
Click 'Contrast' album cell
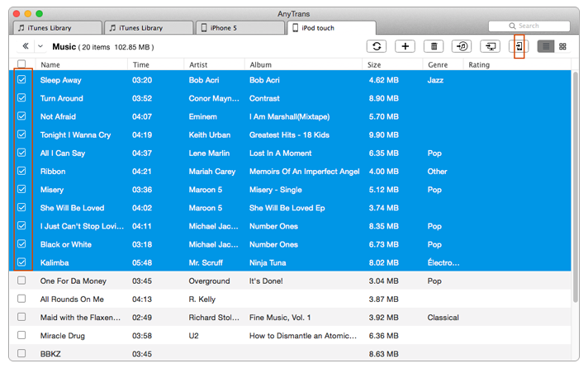[264, 98]
